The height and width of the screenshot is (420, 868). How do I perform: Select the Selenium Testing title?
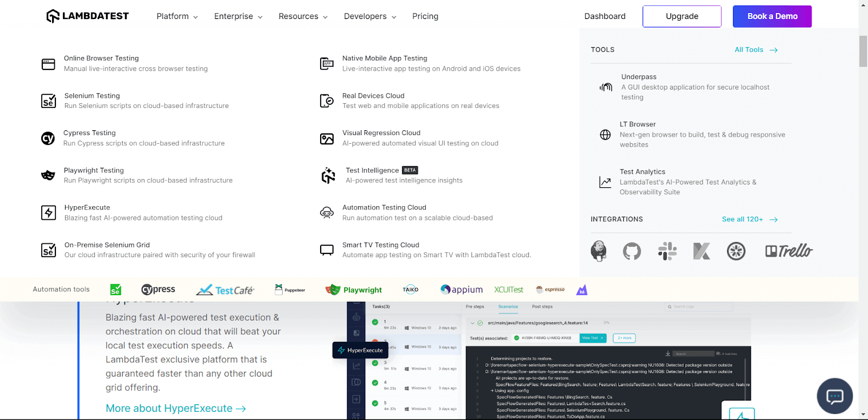tap(92, 96)
